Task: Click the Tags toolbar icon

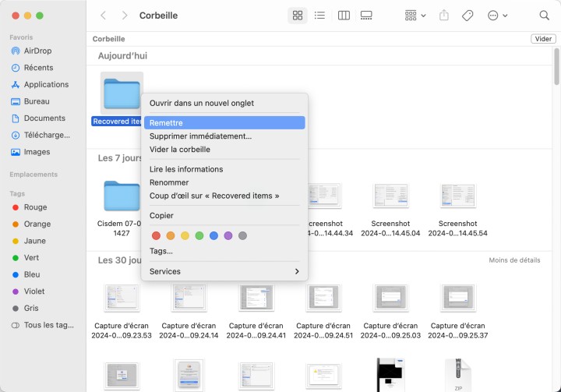Action: click(467, 16)
